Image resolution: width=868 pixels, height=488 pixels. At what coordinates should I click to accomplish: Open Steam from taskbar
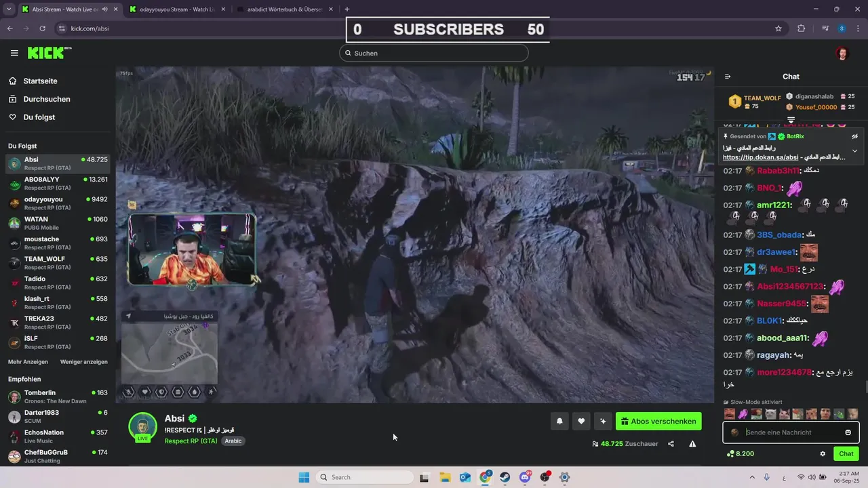pyautogui.click(x=505, y=477)
